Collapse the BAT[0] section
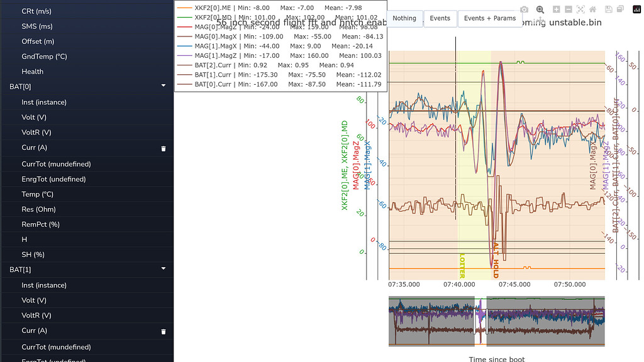This screenshot has width=644, height=362. click(x=163, y=85)
